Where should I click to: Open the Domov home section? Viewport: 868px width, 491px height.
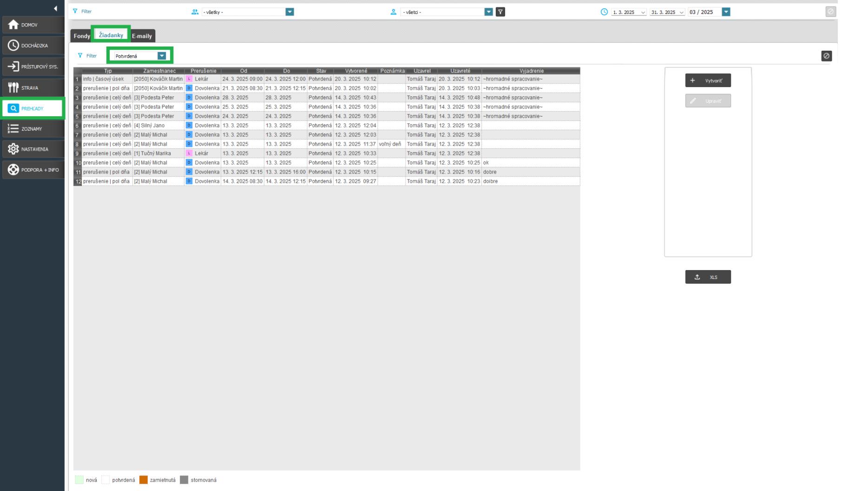pyautogui.click(x=33, y=25)
